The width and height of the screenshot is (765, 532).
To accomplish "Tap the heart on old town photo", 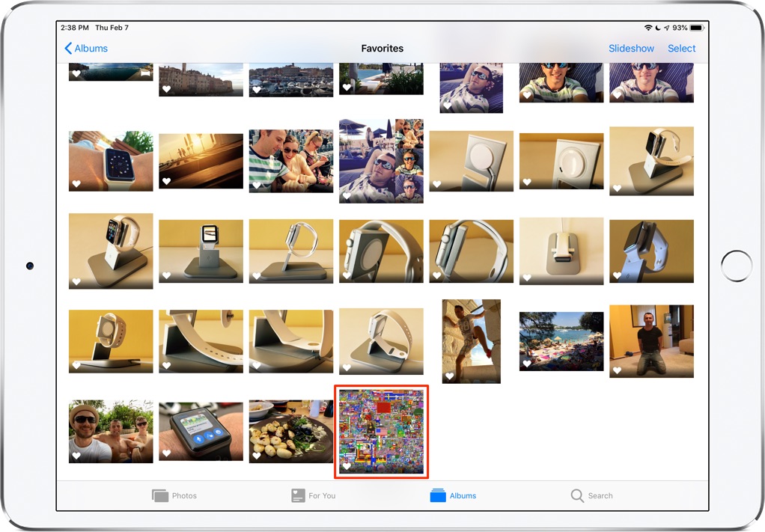I will pyautogui.click(x=166, y=89).
